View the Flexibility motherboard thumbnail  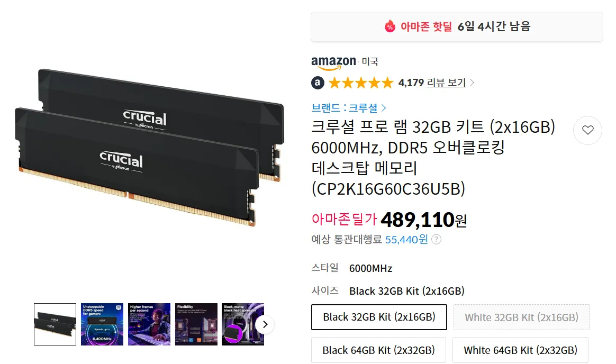[196, 324]
